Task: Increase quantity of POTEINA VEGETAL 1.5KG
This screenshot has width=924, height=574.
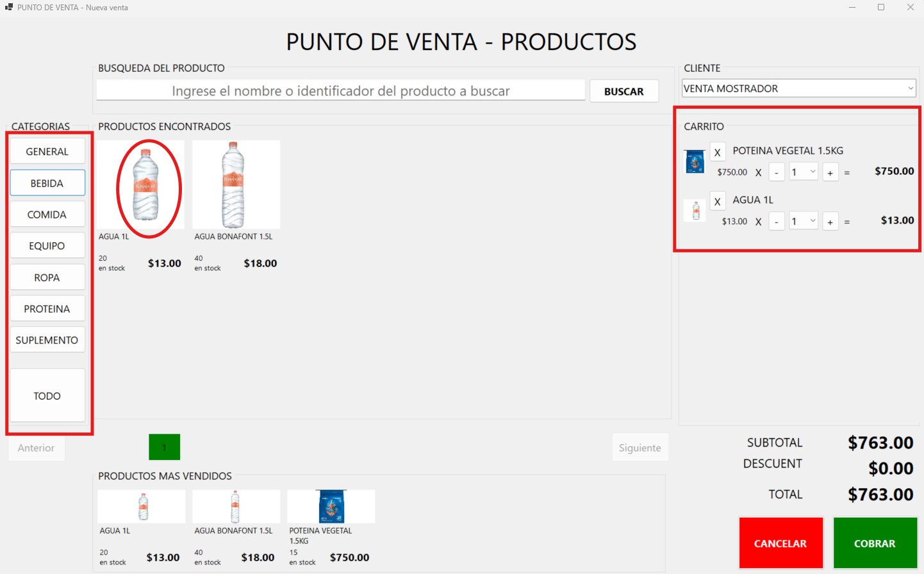Action: coord(830,172)
